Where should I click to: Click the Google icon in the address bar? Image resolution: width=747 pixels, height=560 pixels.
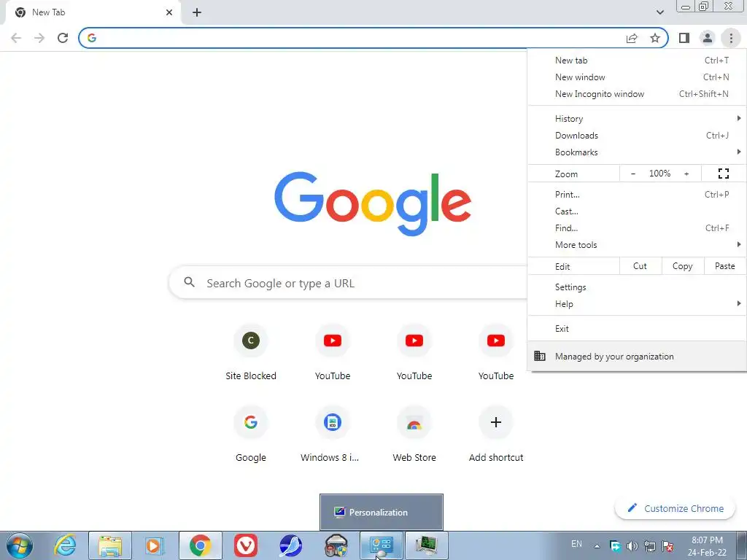pos(92,38)
